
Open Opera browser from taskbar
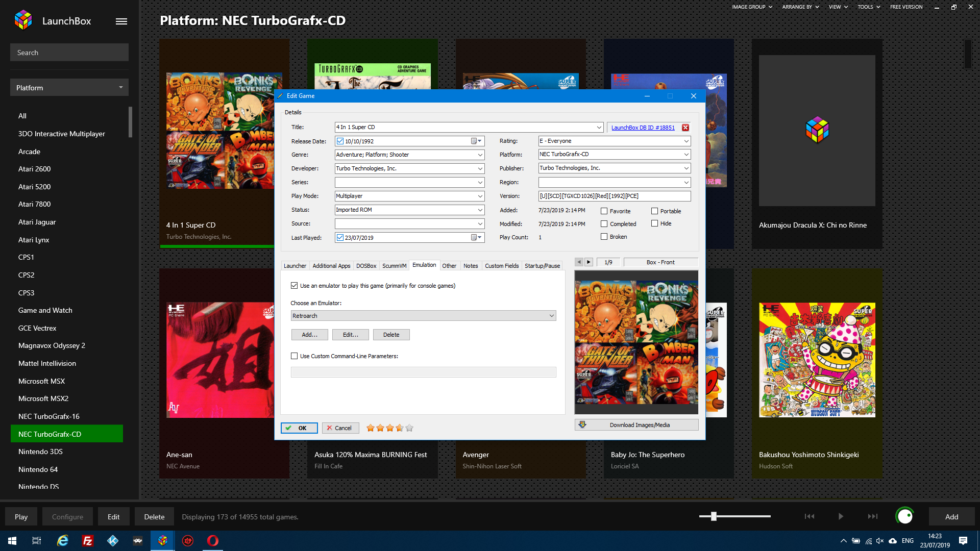(213, 541)
